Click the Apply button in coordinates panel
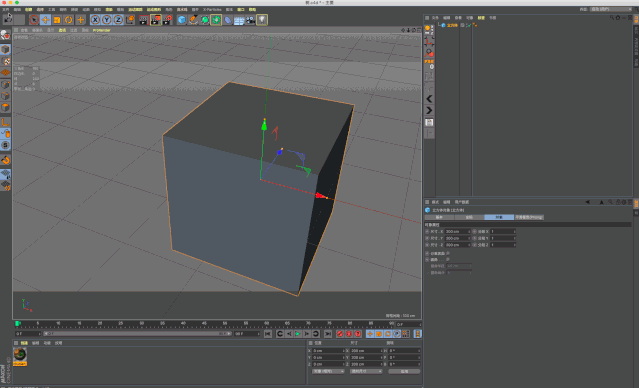The image size is (639, 388). pos(404,371)
